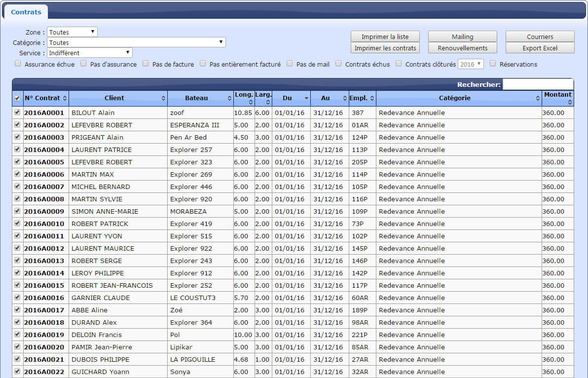
Task: Check the Pas de facture filter
Action: coord(146,63)
